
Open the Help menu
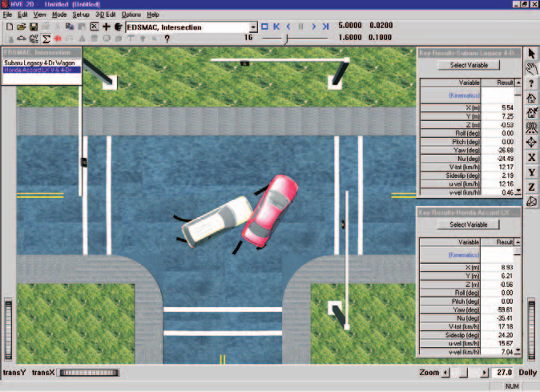click(x=153, y=14)
